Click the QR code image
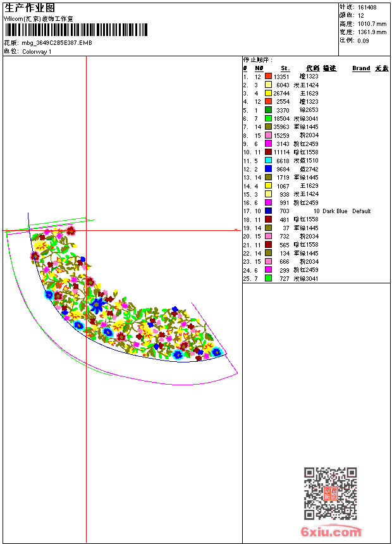The height and width of the screenshot is (544, 392). click(331, 493)
